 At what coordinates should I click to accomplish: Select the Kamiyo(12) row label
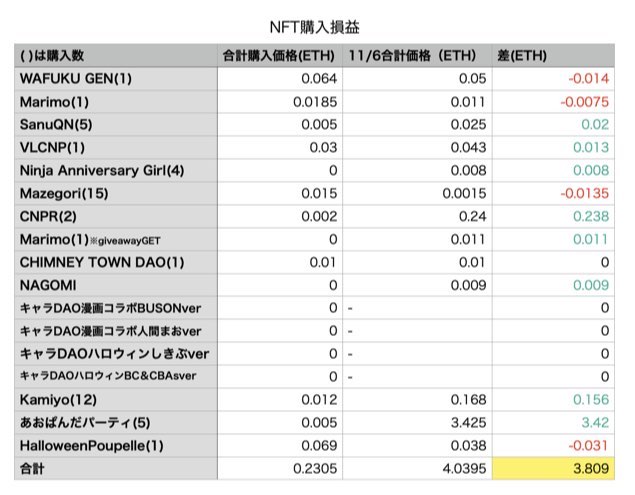coord(58,400)
